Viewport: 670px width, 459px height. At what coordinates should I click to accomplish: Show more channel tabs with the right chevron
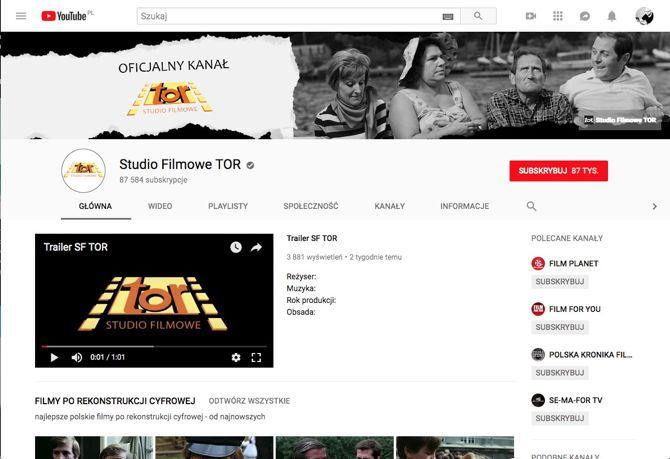tap(654, 206)
